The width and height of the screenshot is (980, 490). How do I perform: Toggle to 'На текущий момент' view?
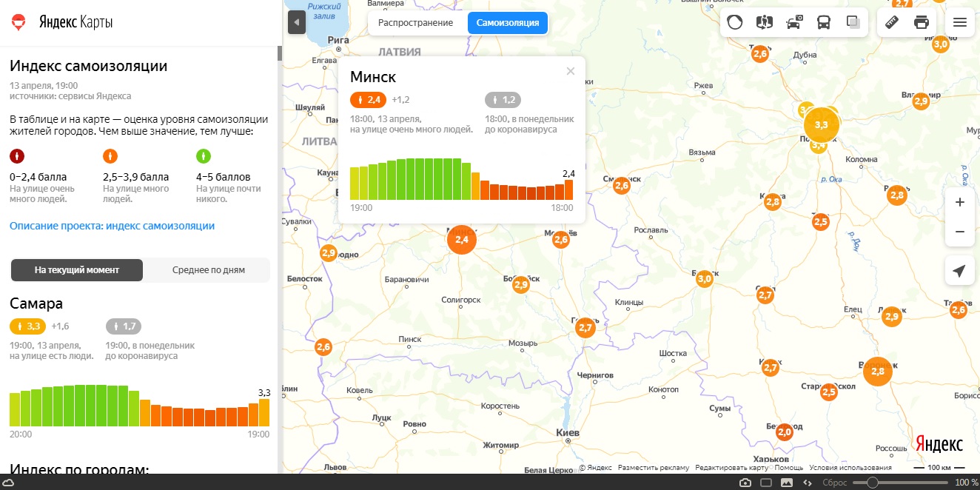(x=77, y=270)
